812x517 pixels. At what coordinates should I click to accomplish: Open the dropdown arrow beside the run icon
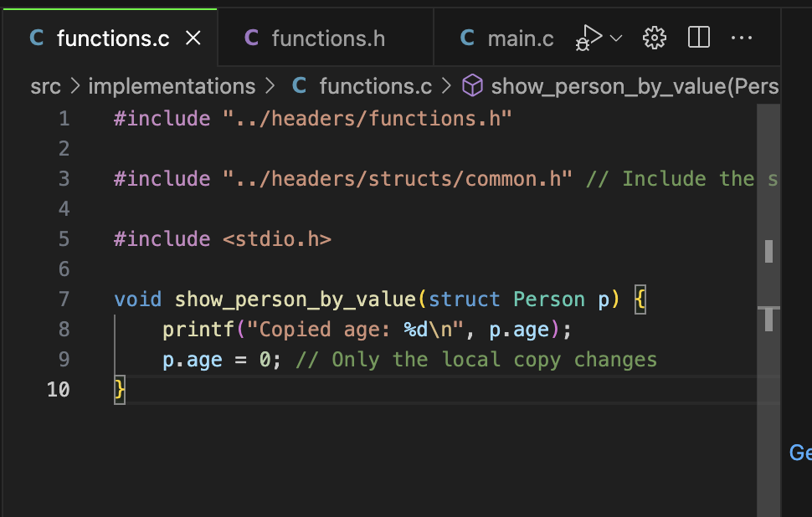[x=617, y=38]
